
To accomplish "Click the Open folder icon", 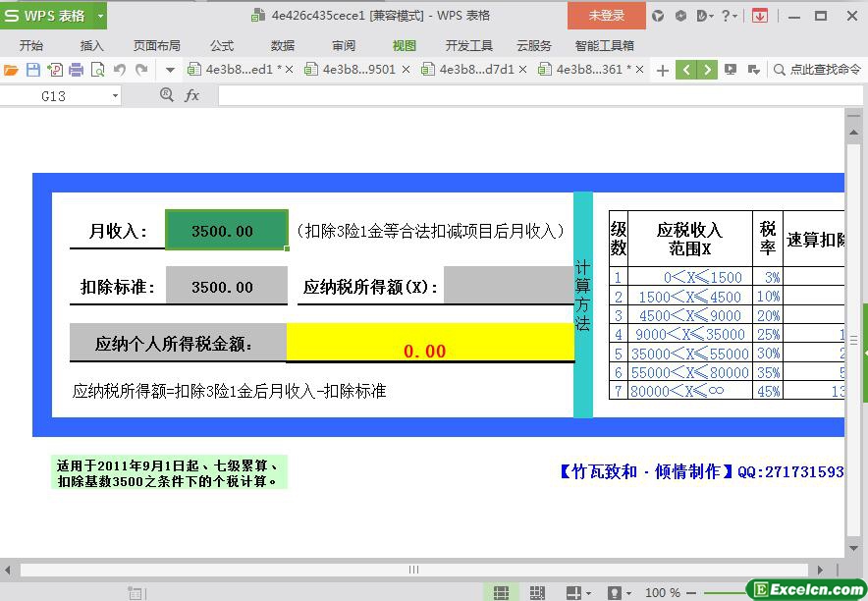I will (x=12, y=70).
